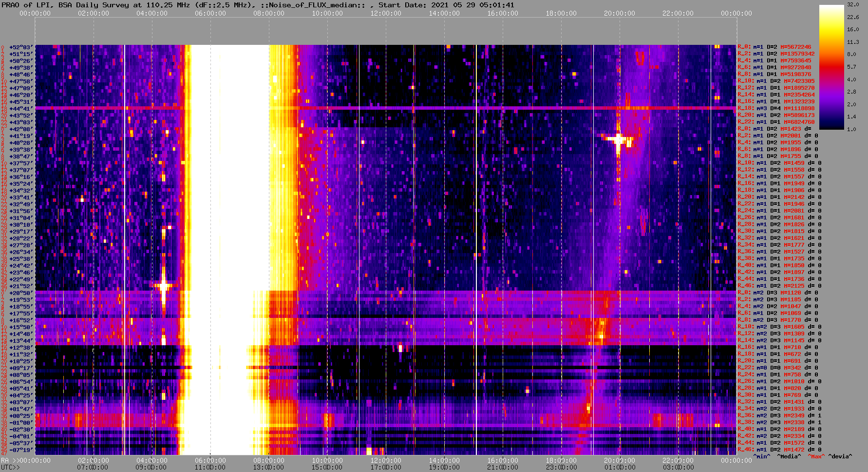
Task: Click the 23:00:00 UTC tick label
Action: tap(561, 467)
